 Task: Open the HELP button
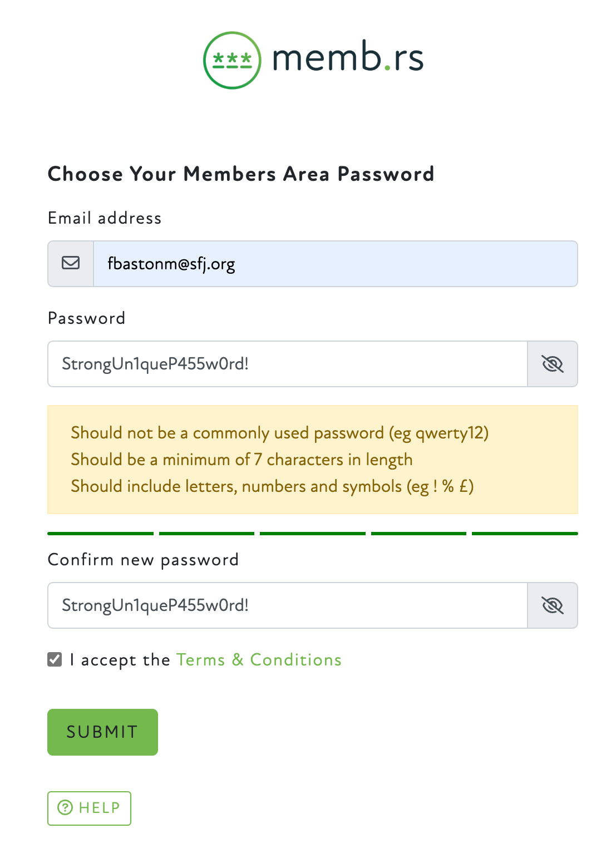89,808
